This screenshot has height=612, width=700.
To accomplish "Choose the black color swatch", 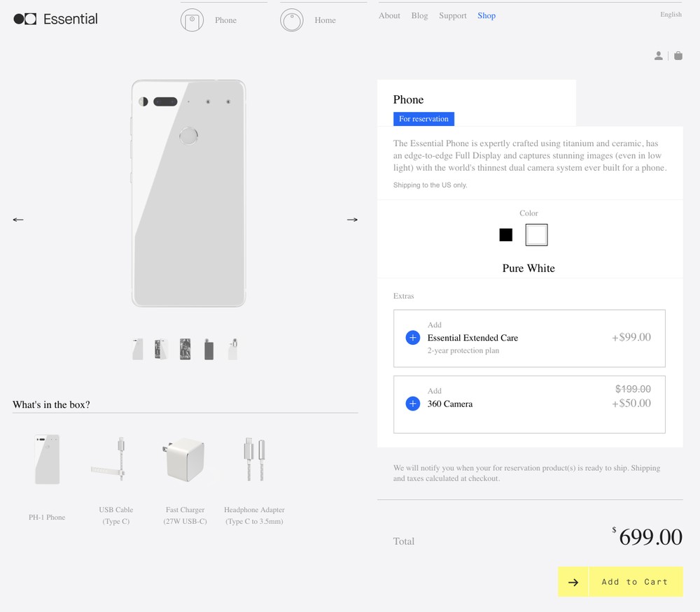I will pyautogui.click(x=506, y=234).
